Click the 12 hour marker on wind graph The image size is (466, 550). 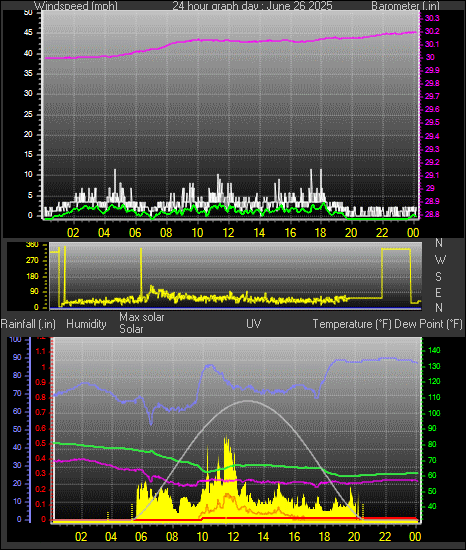point(228,232)
